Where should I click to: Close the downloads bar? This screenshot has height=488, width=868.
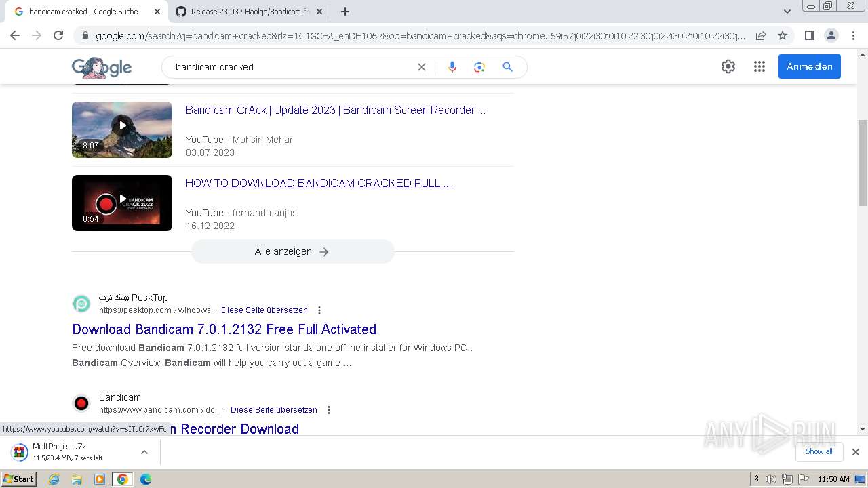pos(856,452)
